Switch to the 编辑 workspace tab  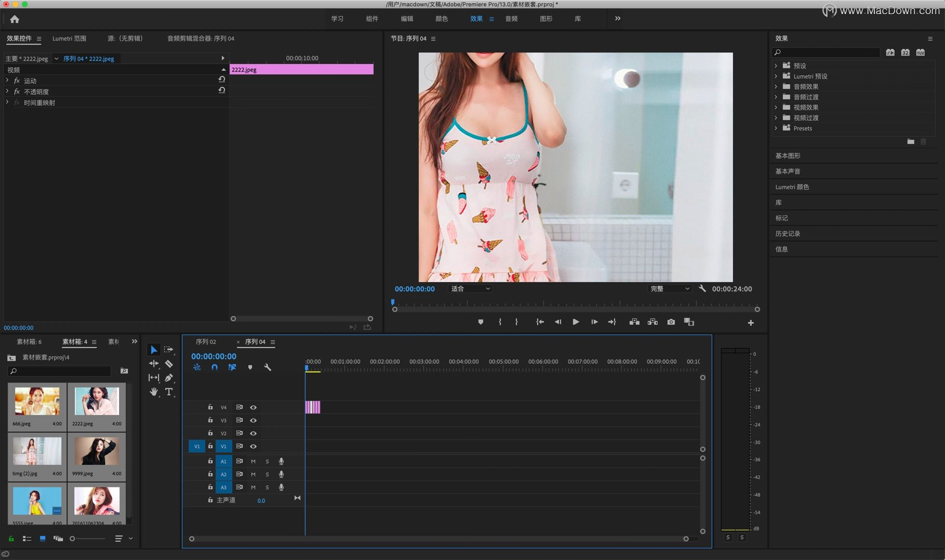[407, 19]
